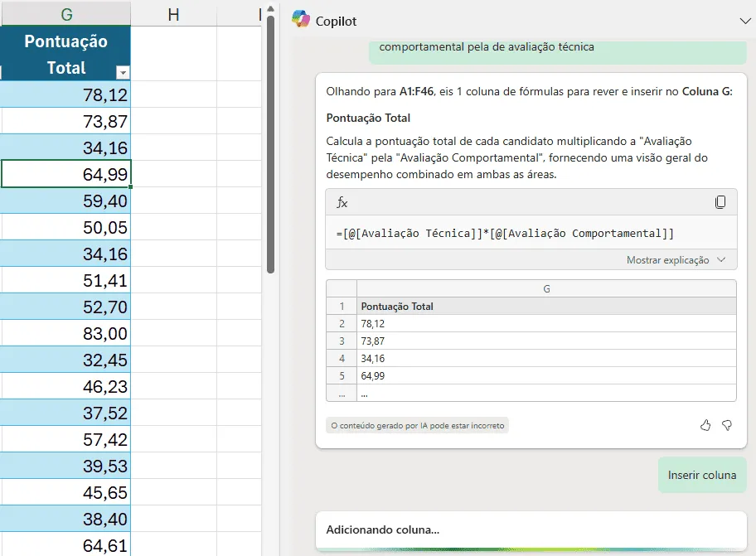Select column G header
This screenshot has width=756, height=556.
click(66, 14)
